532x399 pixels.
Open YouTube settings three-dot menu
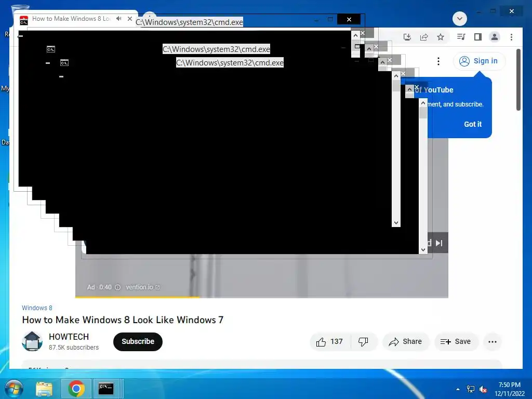pos(438,61)
